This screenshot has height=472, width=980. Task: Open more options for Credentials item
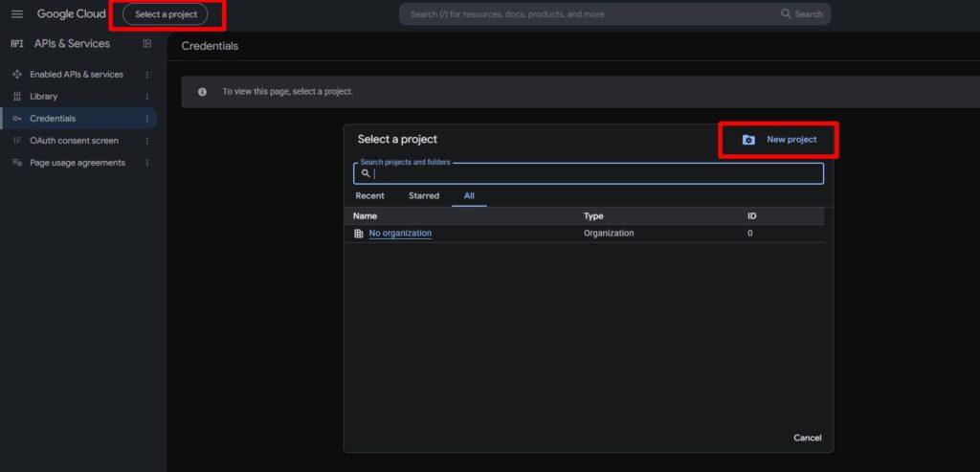[x=146, y=119]
